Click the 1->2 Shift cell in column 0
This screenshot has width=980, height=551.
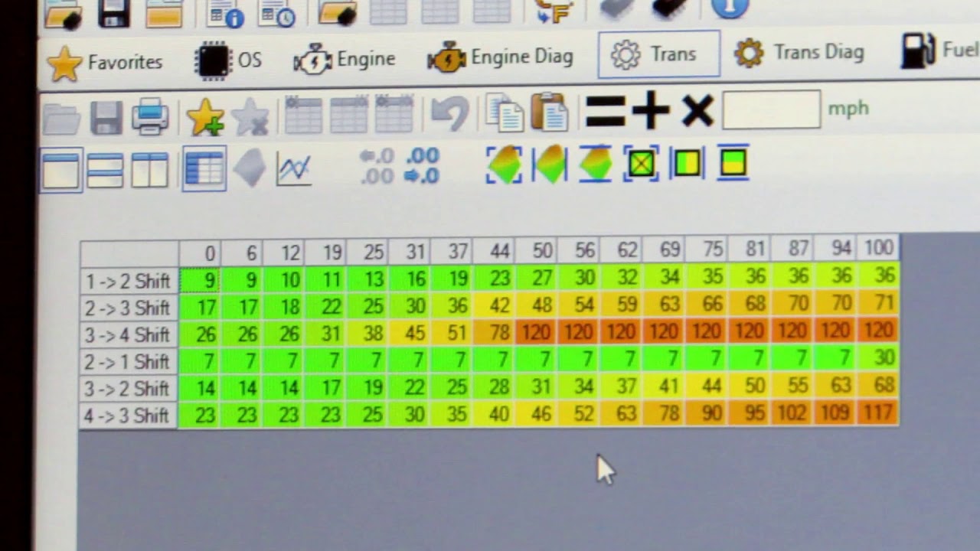point(200,280)
